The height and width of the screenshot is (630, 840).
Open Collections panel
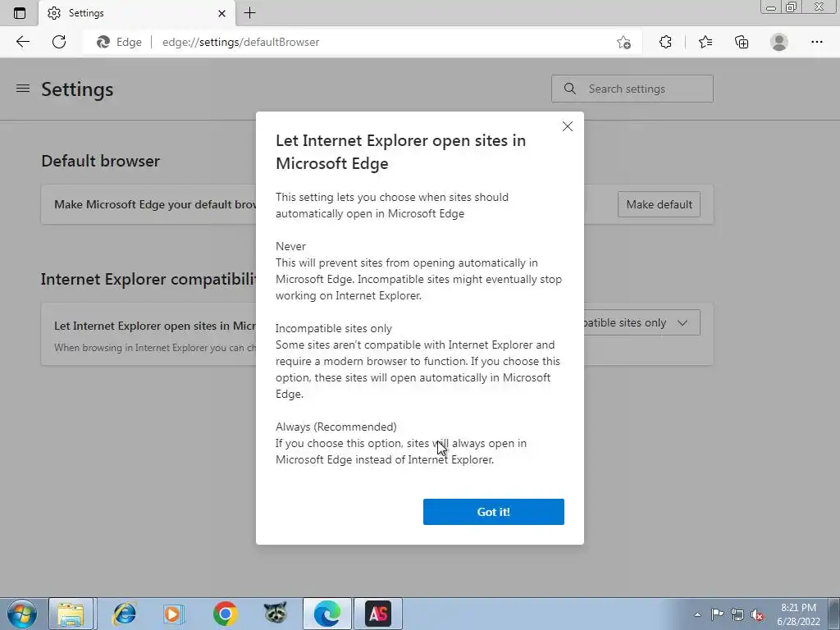(x=742, y=42)
